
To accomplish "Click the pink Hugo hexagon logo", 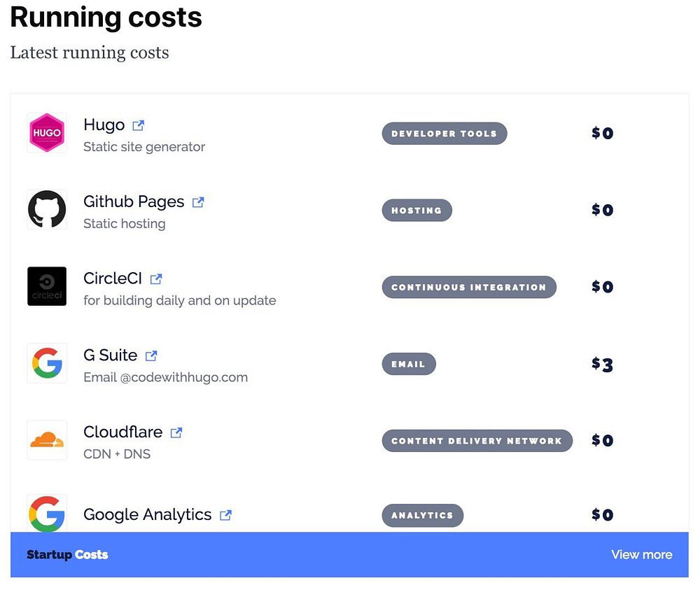I will click(x=47, y=132).
